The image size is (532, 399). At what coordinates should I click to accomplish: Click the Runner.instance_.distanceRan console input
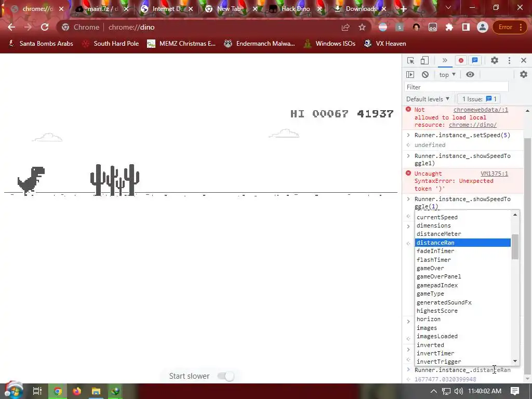[462, 370]
